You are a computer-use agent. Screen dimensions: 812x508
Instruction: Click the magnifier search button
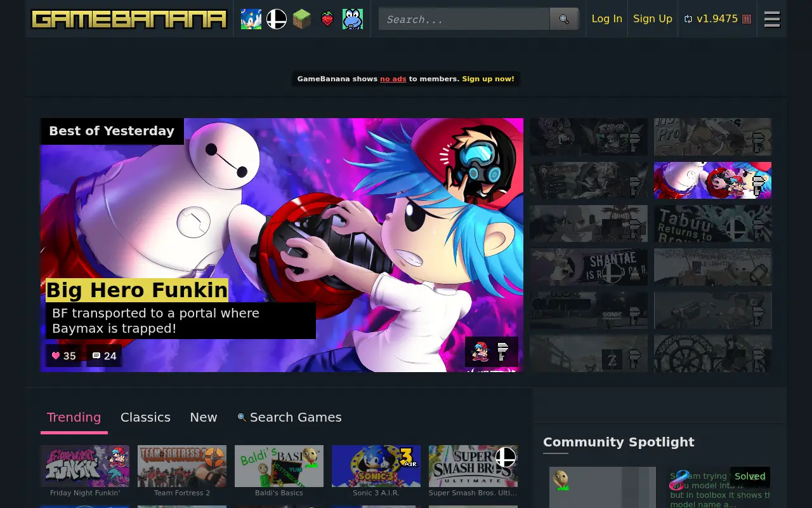tap(564, 19)
